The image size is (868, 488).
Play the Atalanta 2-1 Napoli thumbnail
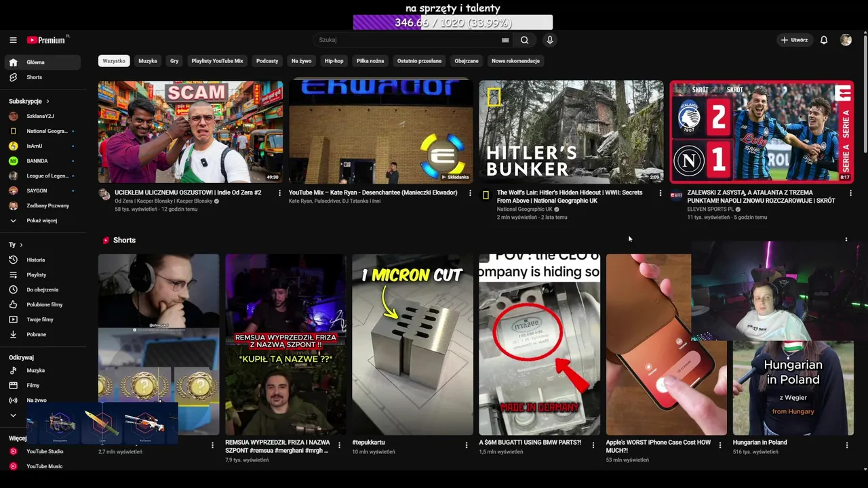point(762,132)
